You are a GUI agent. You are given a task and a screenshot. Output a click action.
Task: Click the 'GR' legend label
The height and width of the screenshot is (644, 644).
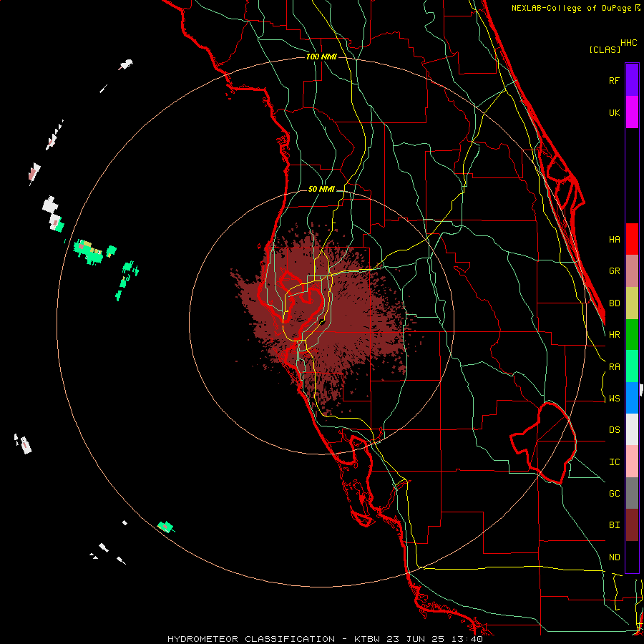[x=614, y=271]
